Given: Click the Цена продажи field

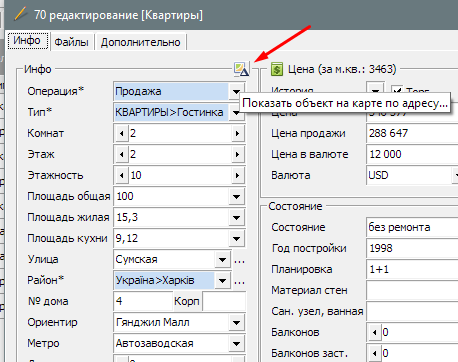Looking at the screenshot, I should click(x=412, y=133).
